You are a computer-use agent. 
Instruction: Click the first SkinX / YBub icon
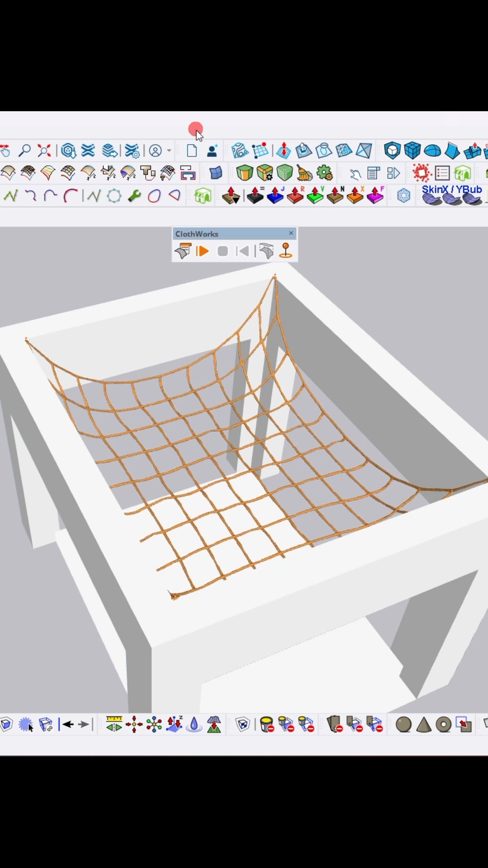[432, 199]
